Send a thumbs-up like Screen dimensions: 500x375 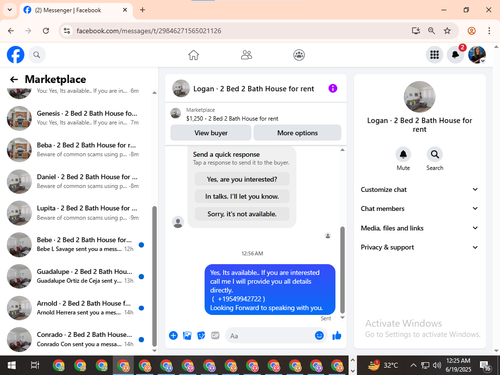(337, 335)
